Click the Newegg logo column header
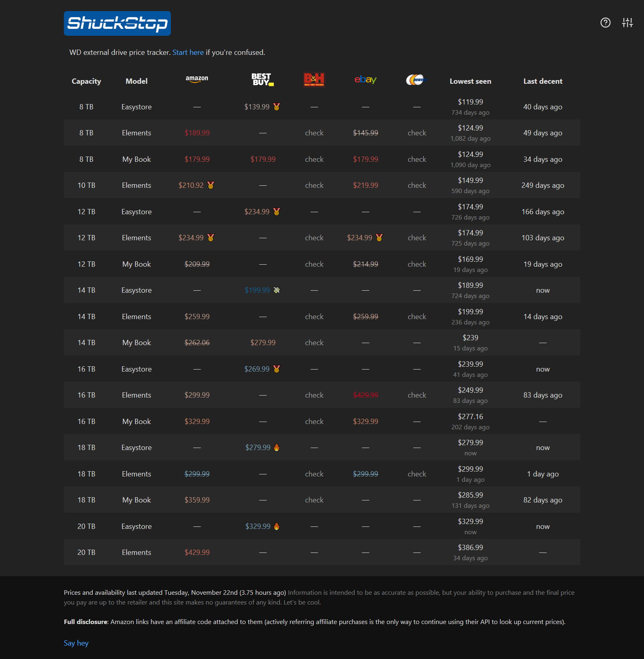644x659 pixels. click(416, 80)
